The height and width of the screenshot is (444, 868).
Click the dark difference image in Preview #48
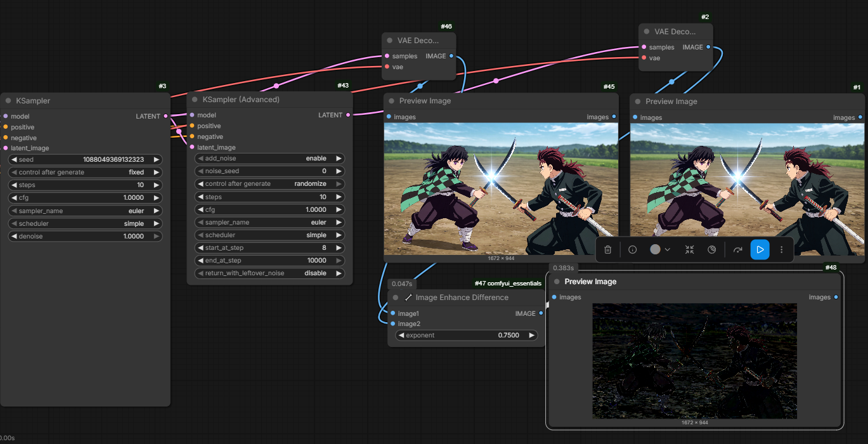pyautogui.click(x=694, y=361)
